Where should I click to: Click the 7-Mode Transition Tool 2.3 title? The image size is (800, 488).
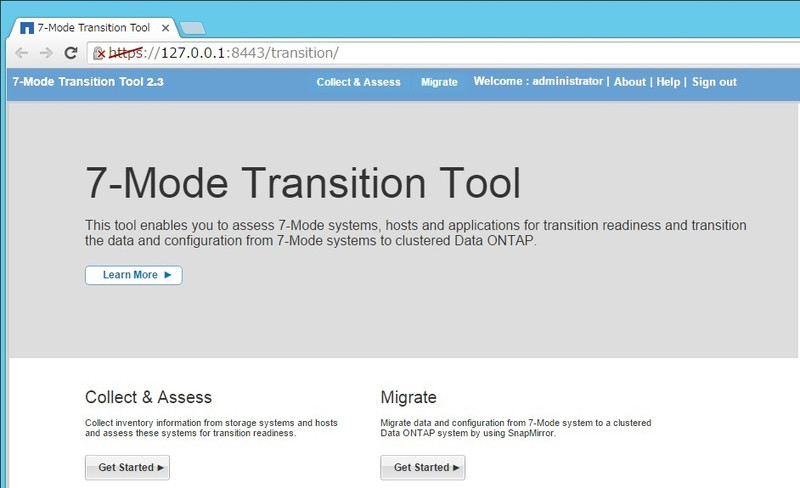pos(88,82)
